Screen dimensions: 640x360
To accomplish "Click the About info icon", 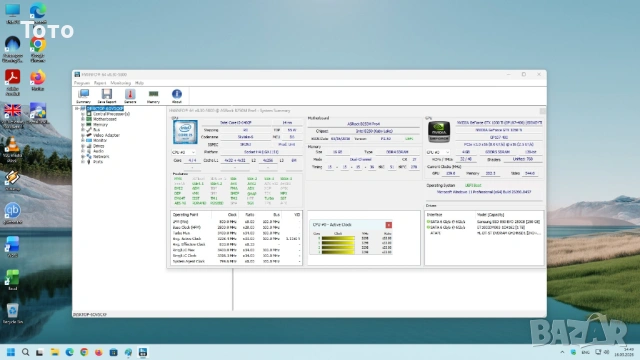I will (177, 96).
